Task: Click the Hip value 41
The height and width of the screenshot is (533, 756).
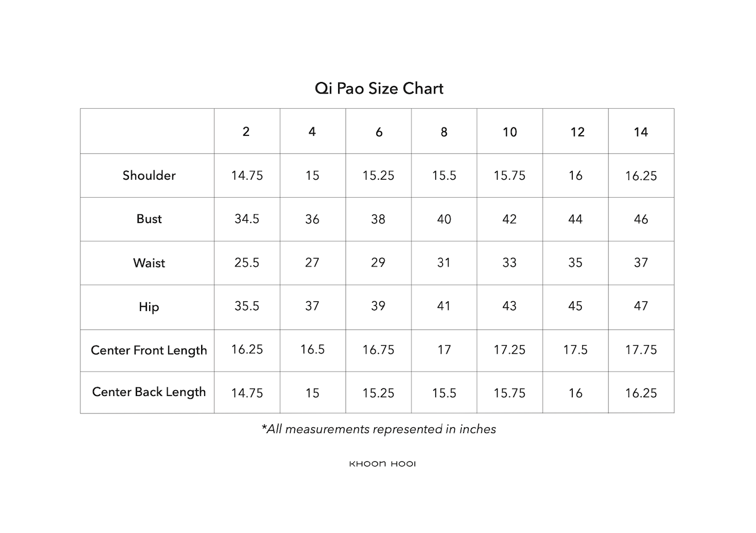Action: [444, 306]
